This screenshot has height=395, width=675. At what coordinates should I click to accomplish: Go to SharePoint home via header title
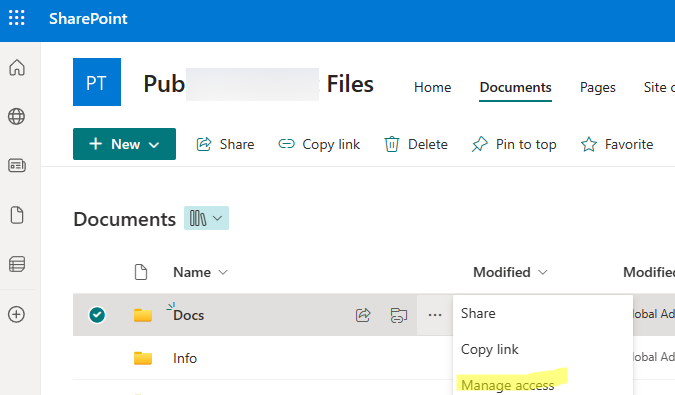(x=88, y=19)
